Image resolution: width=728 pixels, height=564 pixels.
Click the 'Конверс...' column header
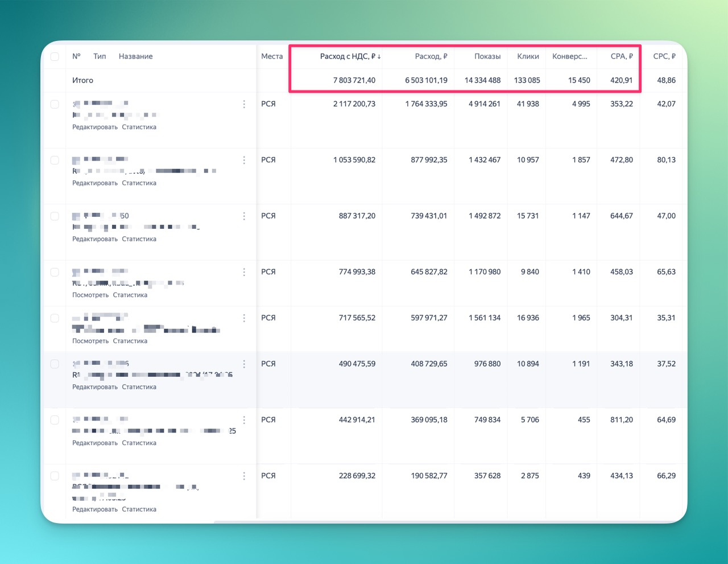click(569, 56)
